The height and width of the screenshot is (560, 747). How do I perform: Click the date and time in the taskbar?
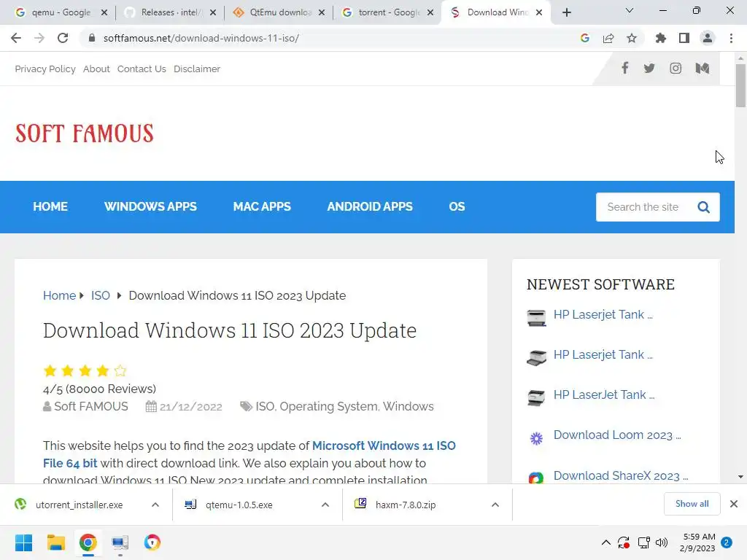[x=698, y=542]
